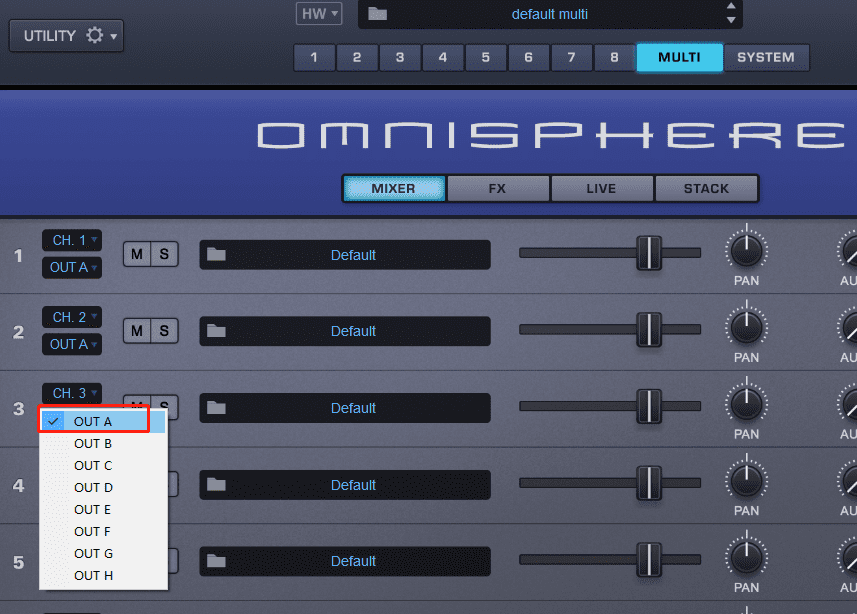Image resolution: width=857 pixels, height=614 pixels.
Task: Choose OUT C from the output menu
Action: [x=93, y=465]
